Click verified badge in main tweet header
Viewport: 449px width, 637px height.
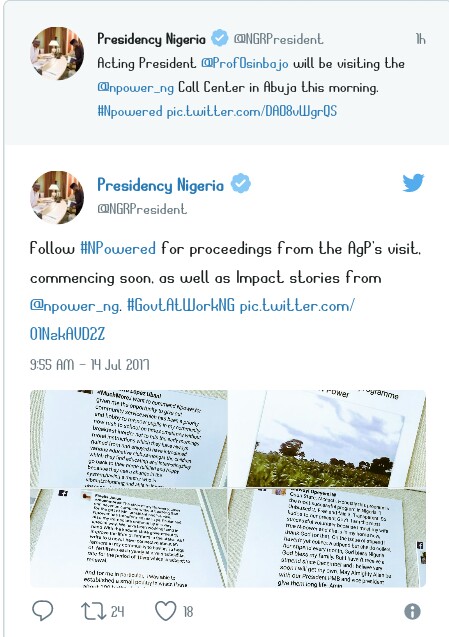241,184
